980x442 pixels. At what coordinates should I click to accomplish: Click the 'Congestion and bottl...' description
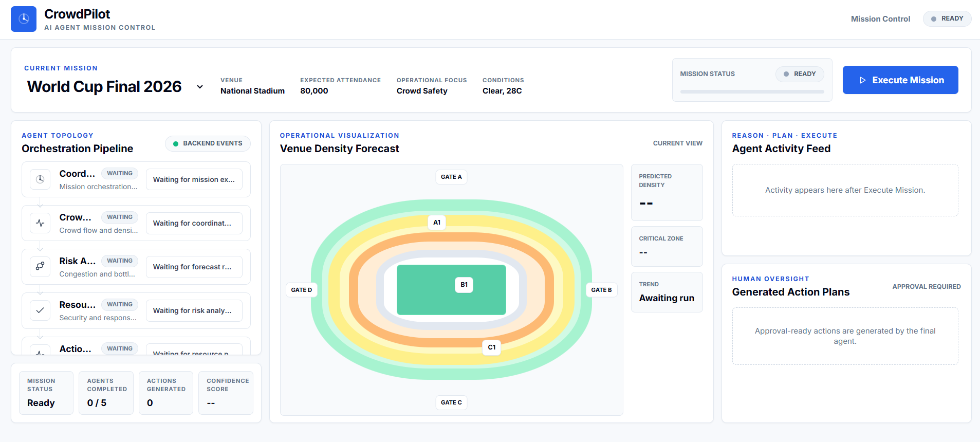[x=97, y=274]
